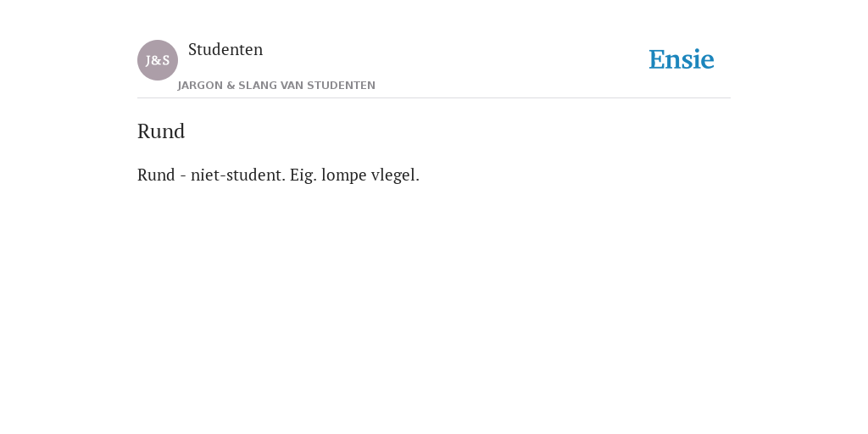This screenshot has width=868, height=434.
Task: Click the Rund entry heading
Action: click(x=161, y=131)
